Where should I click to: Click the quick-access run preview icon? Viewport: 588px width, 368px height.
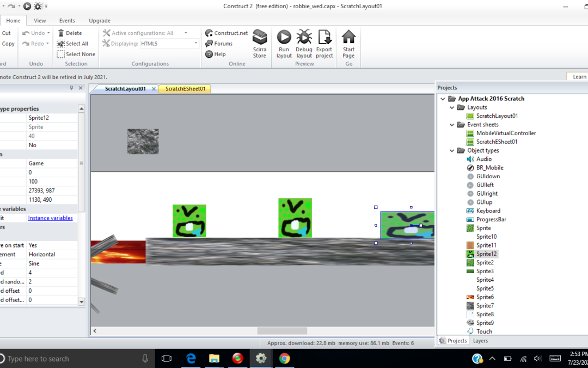[x=27, y=6]
